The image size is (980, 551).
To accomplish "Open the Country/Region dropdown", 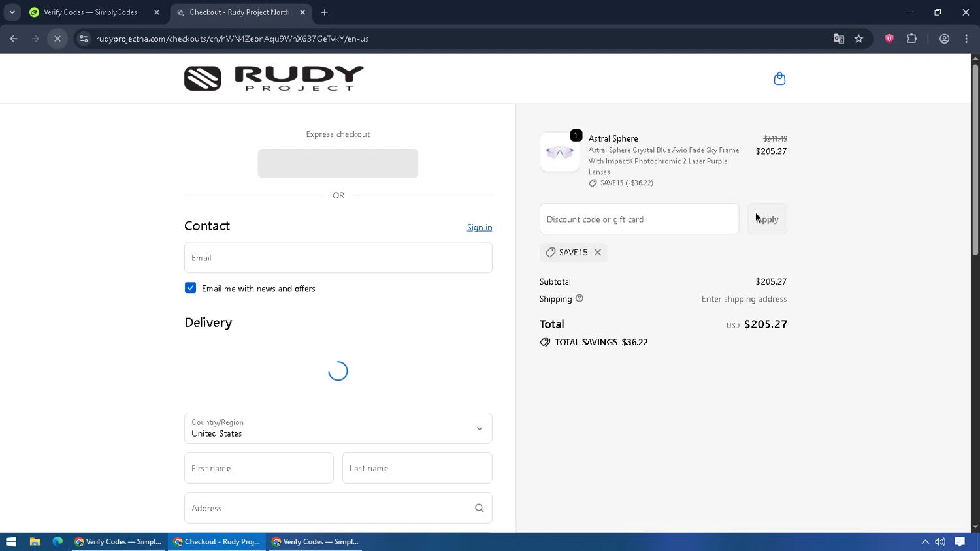I will click(338, 428).
